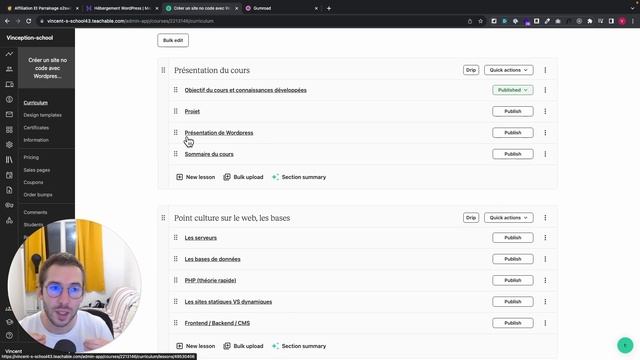Open the Users icon in left sidebar
This screenshot has height=360, width=640.
(9, 69)
